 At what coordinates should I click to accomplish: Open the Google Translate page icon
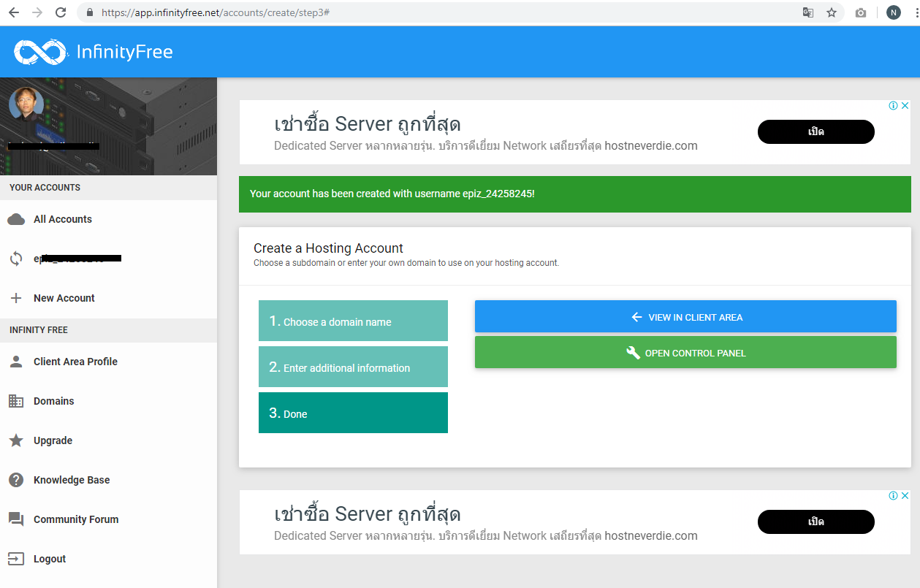point(808,12)
